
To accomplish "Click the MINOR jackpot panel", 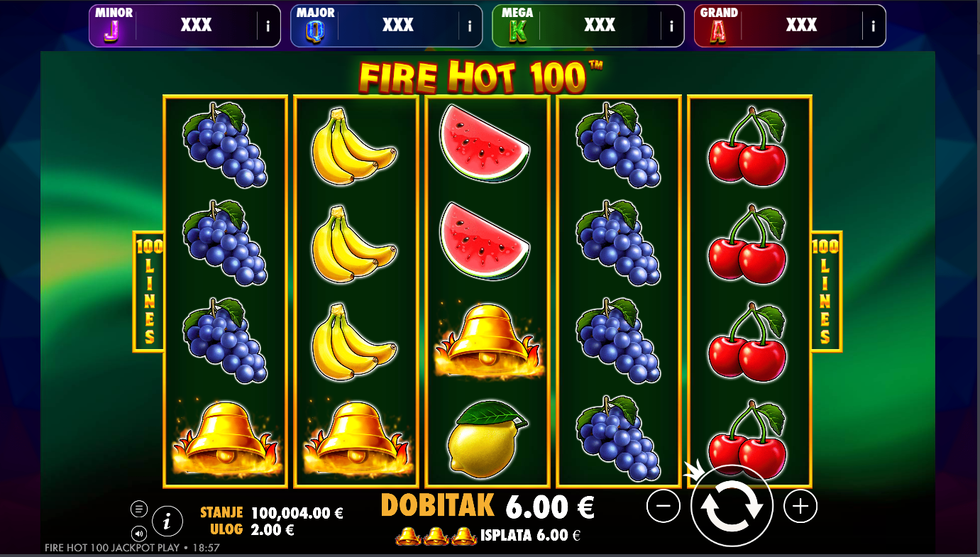I will click(185, 26).
